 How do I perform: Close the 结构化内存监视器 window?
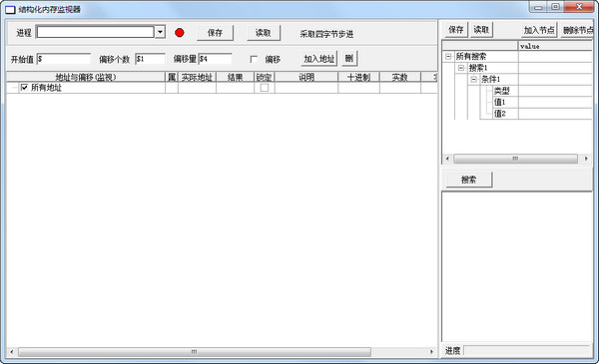click(x=579, y=7)
